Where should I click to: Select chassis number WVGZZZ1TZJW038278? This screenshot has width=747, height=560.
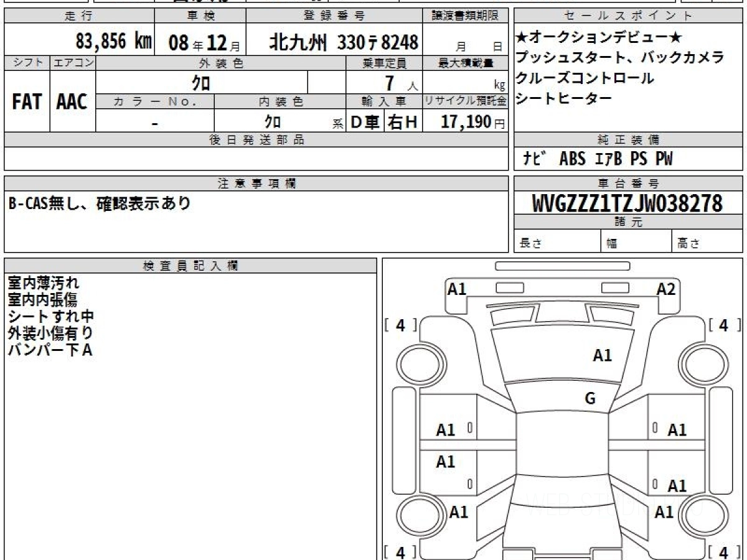(x=627, y=203)
